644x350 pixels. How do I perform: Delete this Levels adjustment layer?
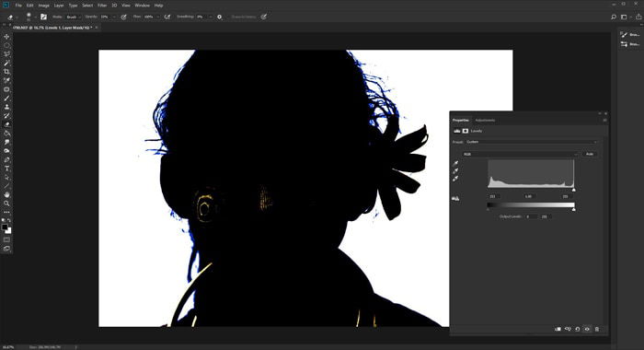597,329
